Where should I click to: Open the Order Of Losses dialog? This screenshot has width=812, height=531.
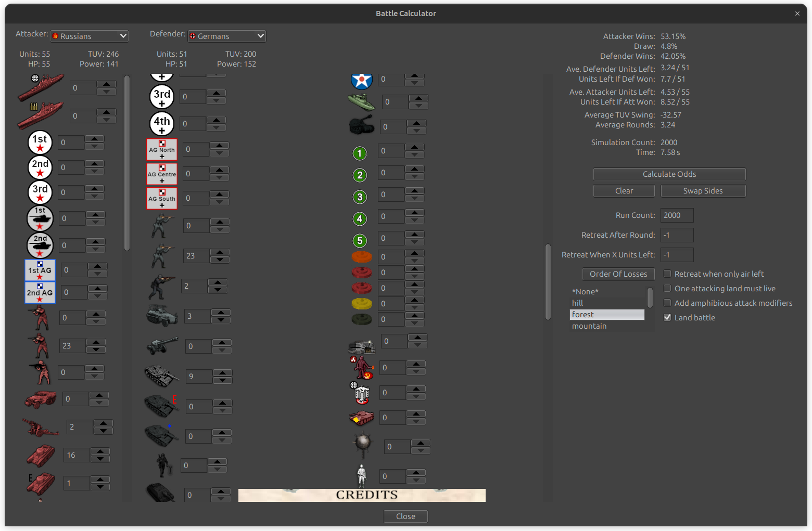[618, 274]
